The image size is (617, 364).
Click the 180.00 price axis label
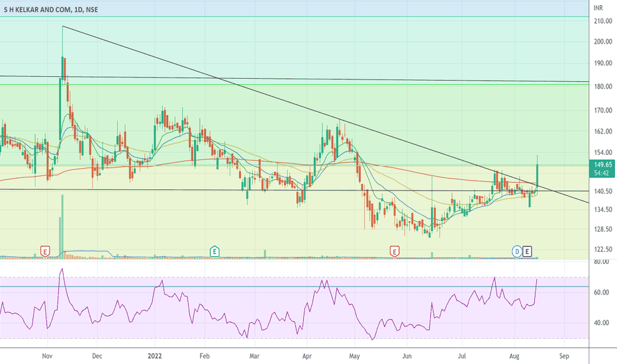pos(603,87)
